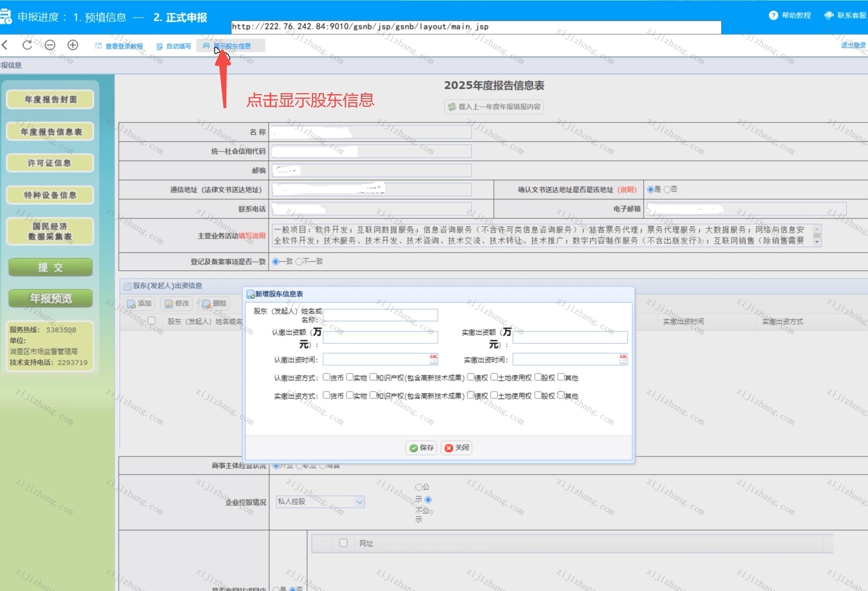
Task: Click 关闭 in the new shareholder dialog
Action: click(x=457, y=448)
